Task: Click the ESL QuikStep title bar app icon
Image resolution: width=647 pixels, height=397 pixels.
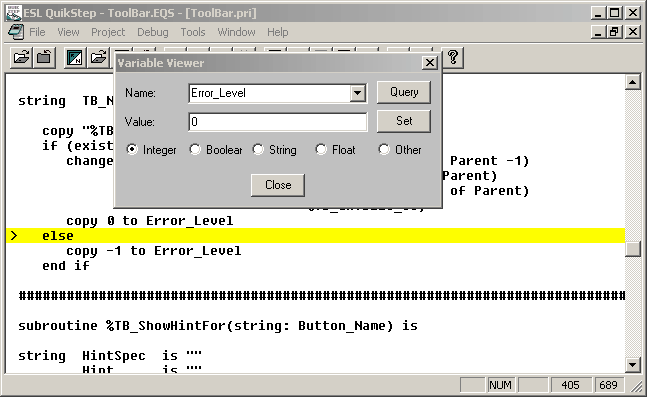Action: click(14, 13)
